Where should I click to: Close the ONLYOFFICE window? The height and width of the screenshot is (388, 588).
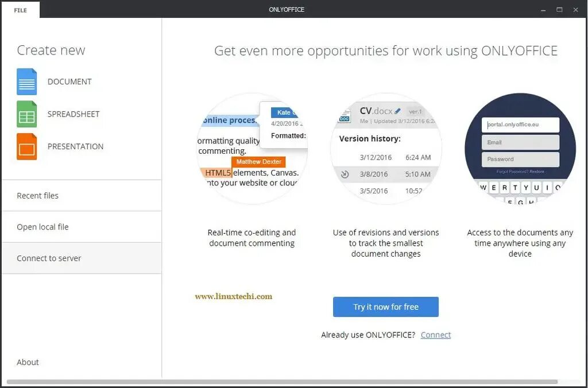click(x=575, y=10)
